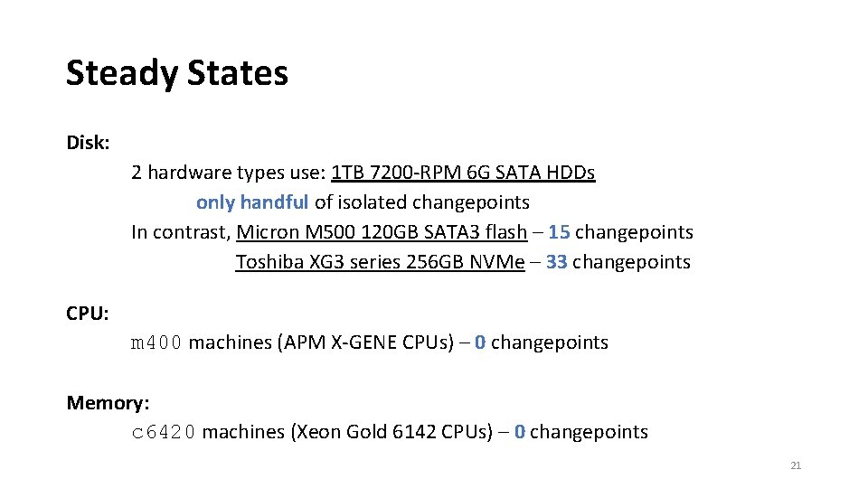Select the blue number 33

(556, 262)
